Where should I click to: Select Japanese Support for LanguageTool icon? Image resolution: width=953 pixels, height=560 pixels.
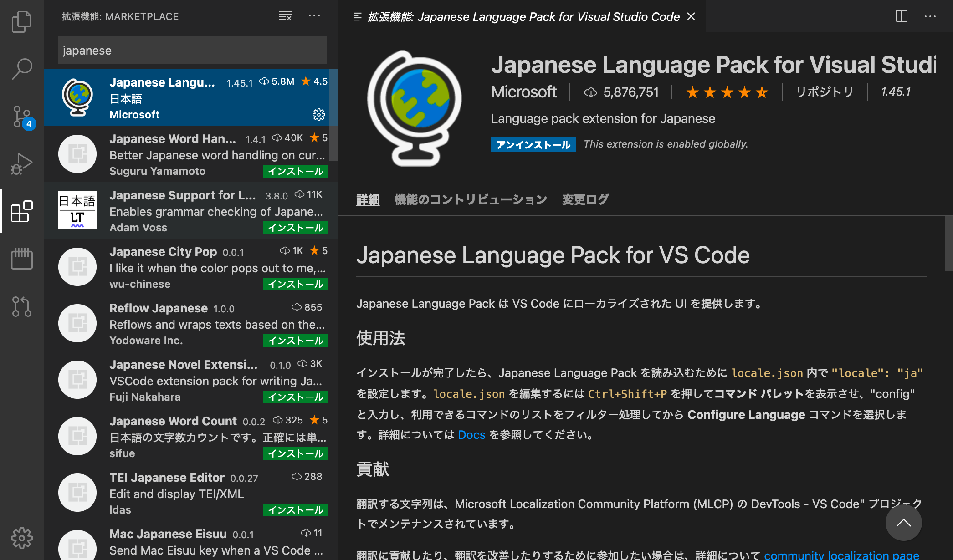[x=77, y=210]
